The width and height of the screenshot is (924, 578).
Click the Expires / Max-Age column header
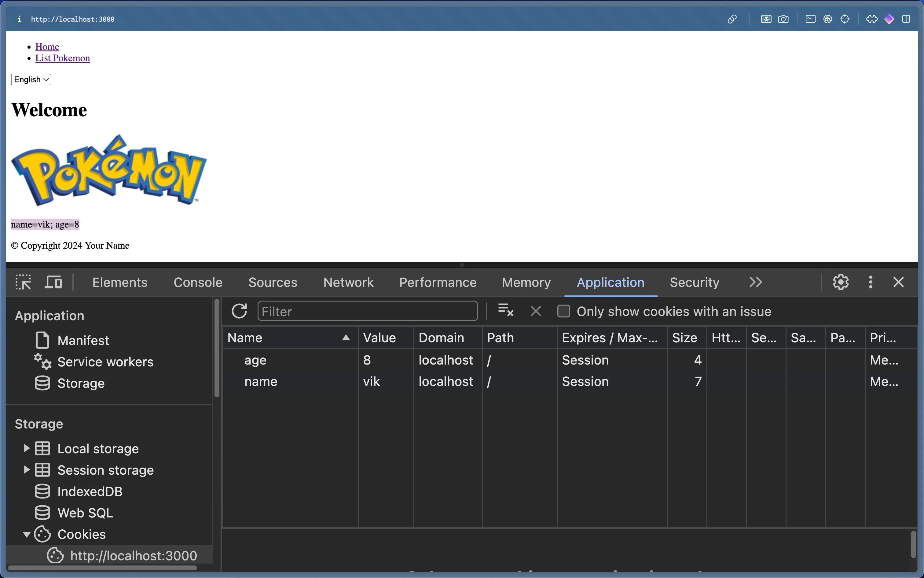click(x=612, y=338)
